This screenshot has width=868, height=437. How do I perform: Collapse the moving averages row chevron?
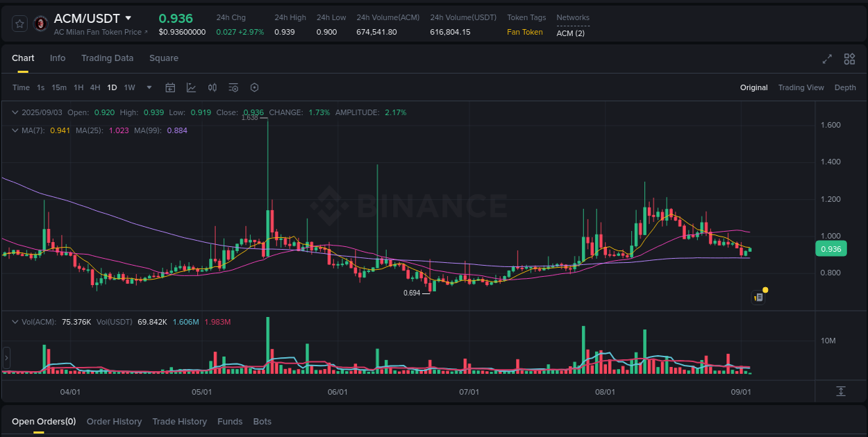point(14,130)
